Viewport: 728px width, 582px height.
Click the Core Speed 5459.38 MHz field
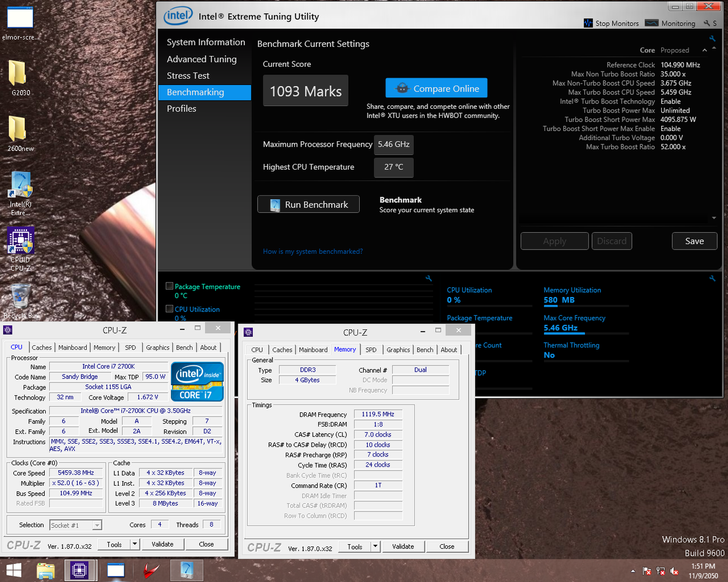[76, 473]
